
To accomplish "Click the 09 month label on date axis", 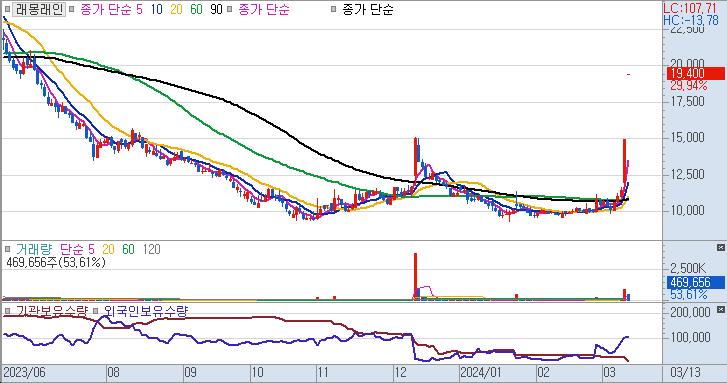I will tap(190, 372).
